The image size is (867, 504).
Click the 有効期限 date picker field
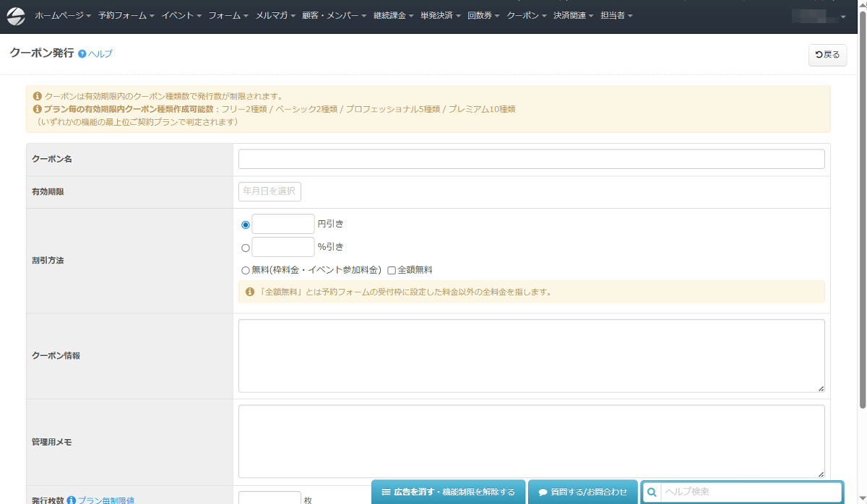pyautogui.click(x=269, y=191)
